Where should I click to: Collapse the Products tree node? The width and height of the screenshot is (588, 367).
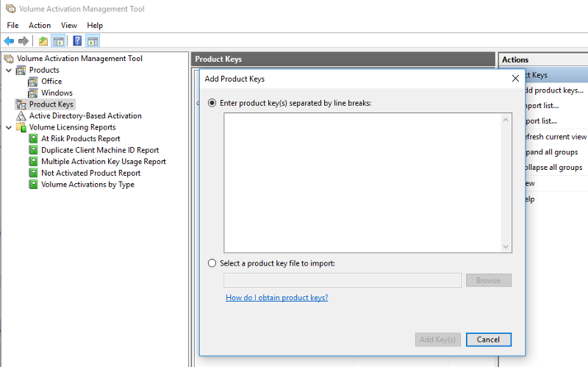[9, 70]
